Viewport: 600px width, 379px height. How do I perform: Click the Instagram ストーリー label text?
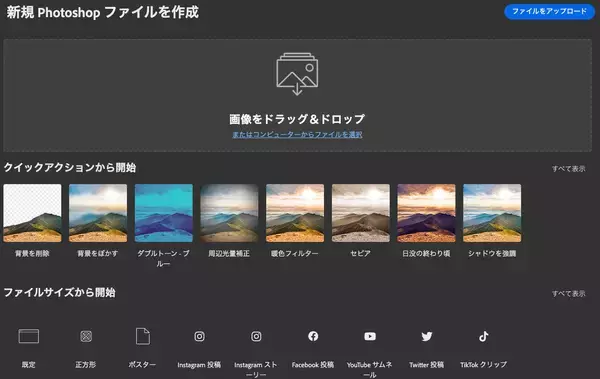pos(256,370)
